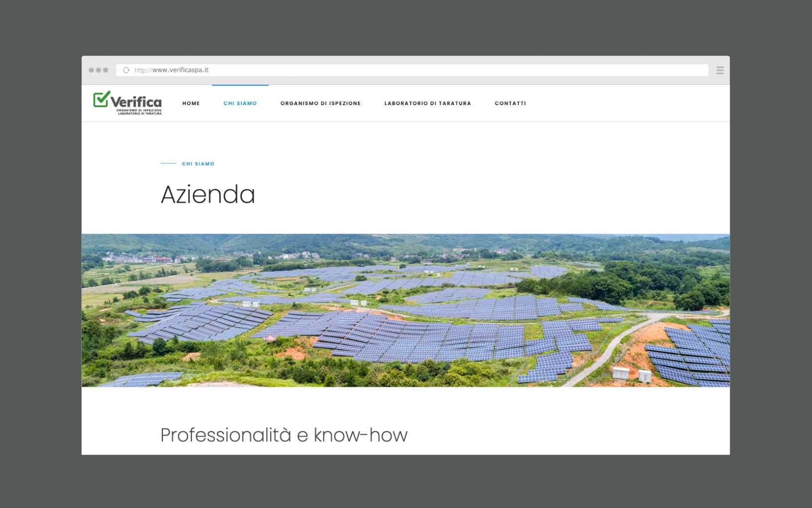Click the middle grey window dot
812x508 pixels.
click(99, 70)
